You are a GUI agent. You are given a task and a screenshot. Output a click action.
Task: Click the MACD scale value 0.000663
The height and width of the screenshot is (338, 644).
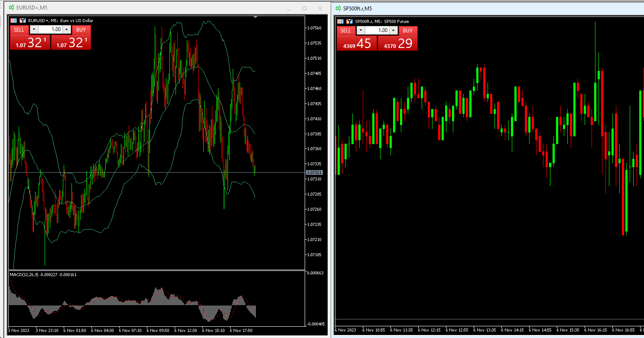click(x=315, y=273)
